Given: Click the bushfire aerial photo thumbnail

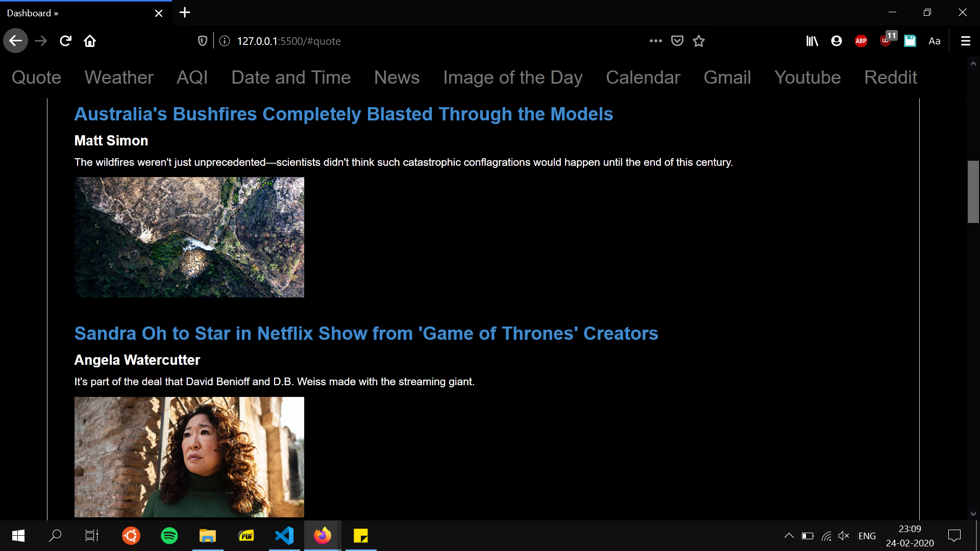Looking at the screenshot, I should (x=189, y=237).
